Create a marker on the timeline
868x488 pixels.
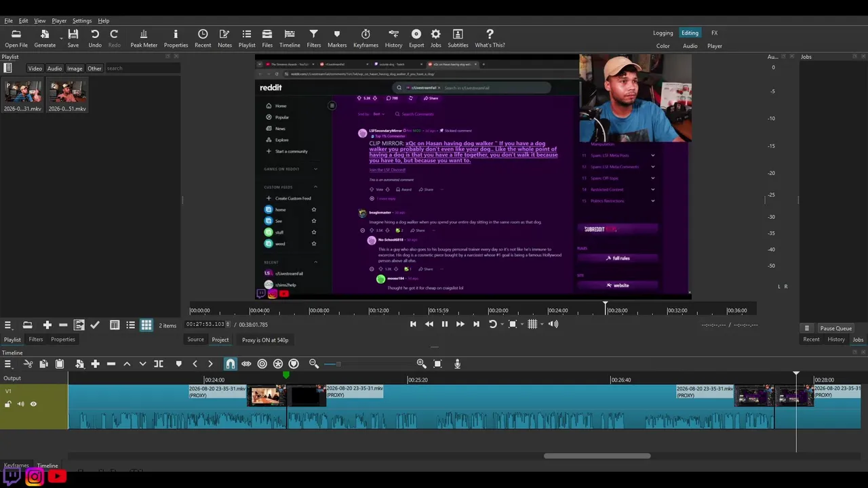coord(178,364)
